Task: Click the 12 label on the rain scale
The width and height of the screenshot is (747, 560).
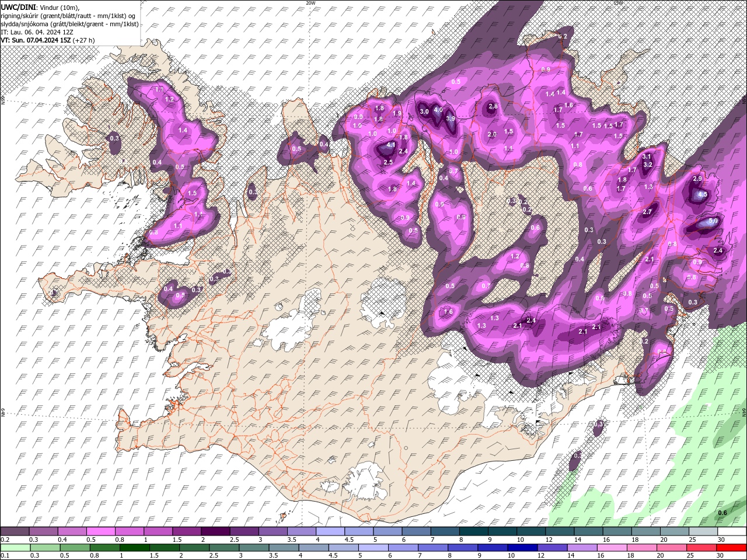Action: (x=542, y=555)
